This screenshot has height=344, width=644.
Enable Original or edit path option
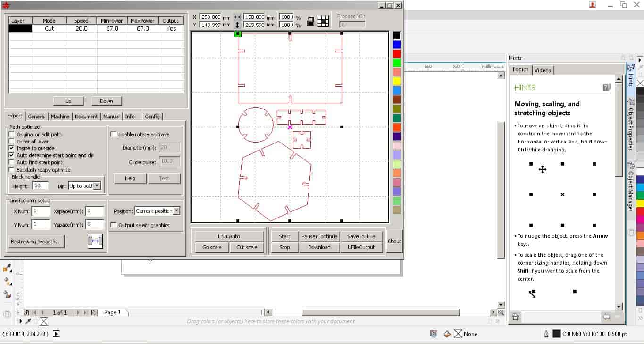click(x=12, y=134)
